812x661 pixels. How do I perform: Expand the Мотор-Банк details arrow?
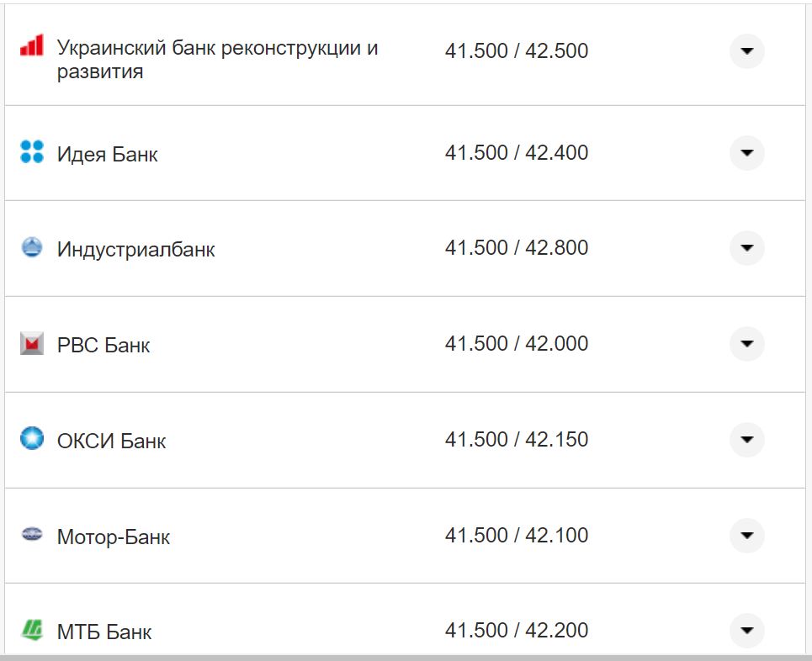pos(746,535)
